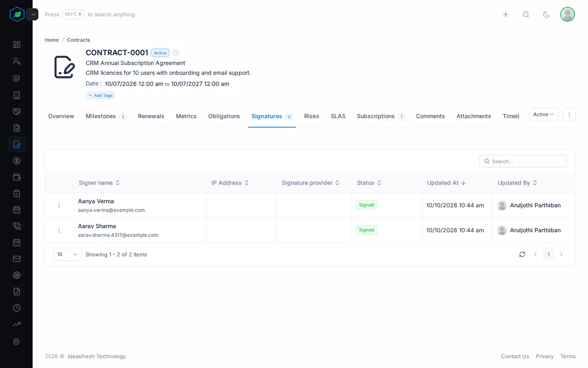Open the dashboard grid icon in sidebar
588x368 pixels.
(x=17, y=45)
